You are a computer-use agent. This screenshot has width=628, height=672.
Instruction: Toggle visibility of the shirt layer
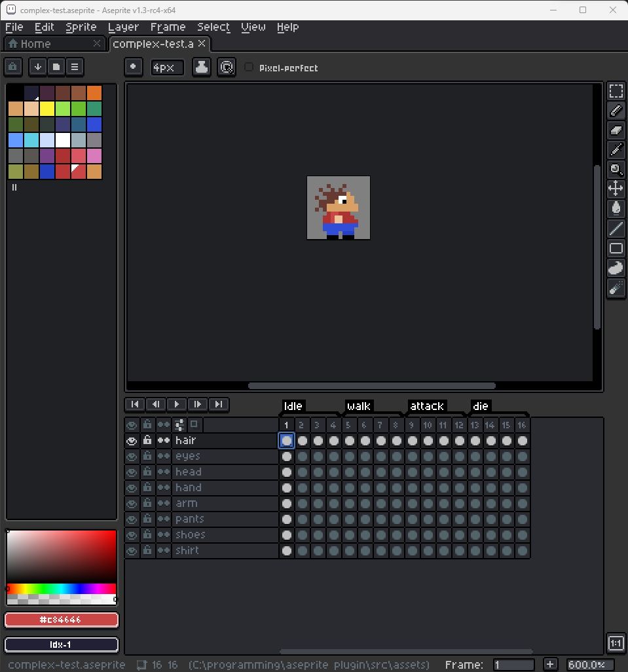tap(132, 551)
